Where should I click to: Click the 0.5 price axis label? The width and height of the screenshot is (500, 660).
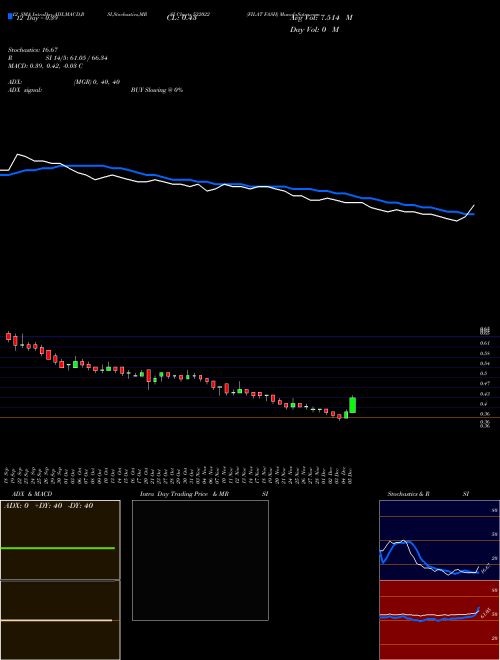tap(483, 373)
